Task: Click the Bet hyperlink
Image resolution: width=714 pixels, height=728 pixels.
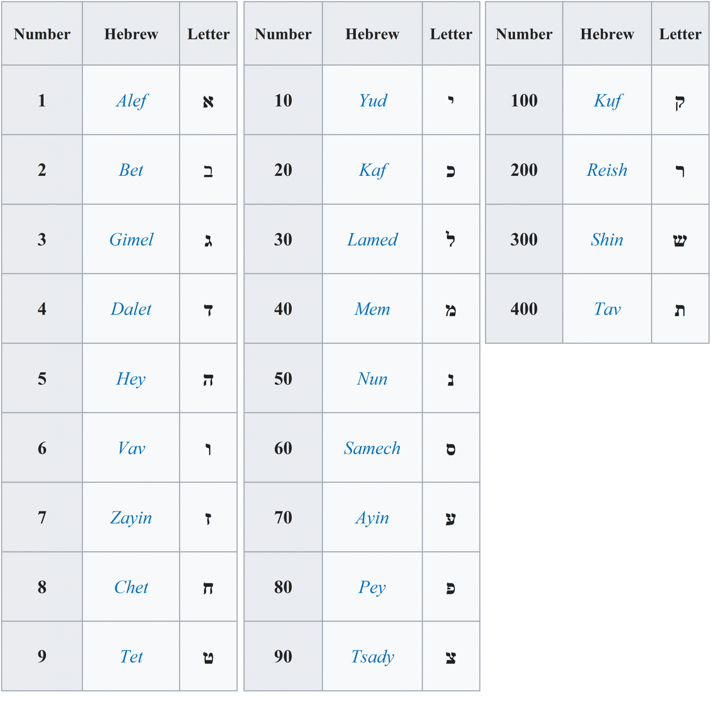Action: coord(131,170)
